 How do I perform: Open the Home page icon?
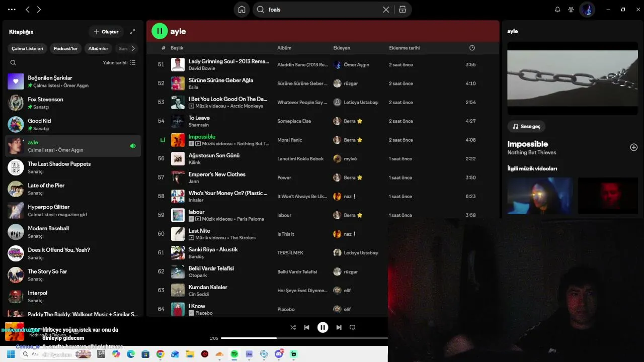(242, 10)
